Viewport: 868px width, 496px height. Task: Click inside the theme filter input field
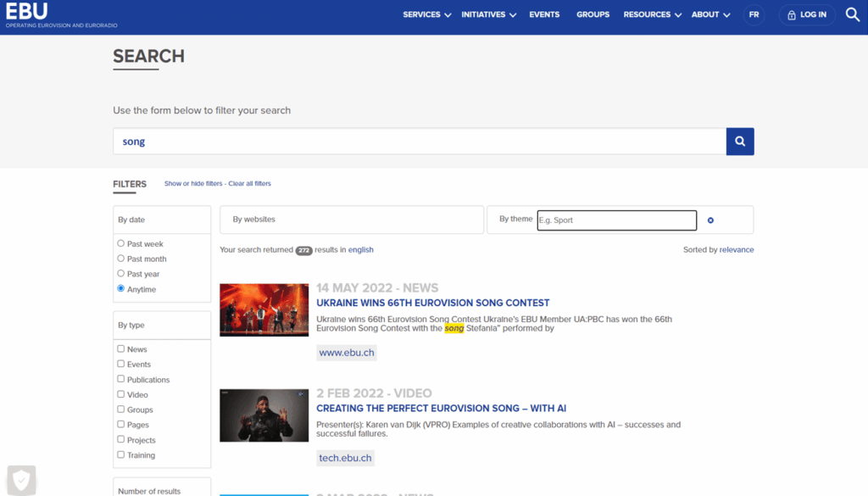tap(616, 220)
